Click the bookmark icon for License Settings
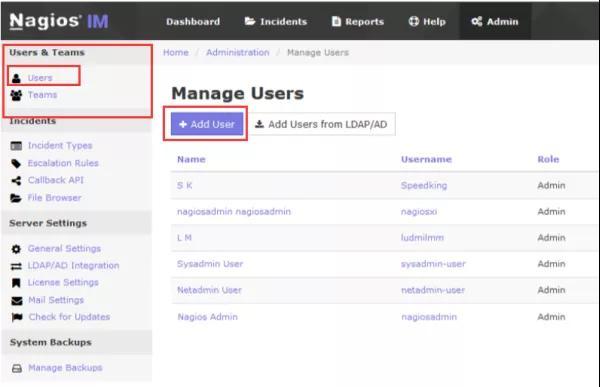Viewport: 600px width, 387px height. 16,283
